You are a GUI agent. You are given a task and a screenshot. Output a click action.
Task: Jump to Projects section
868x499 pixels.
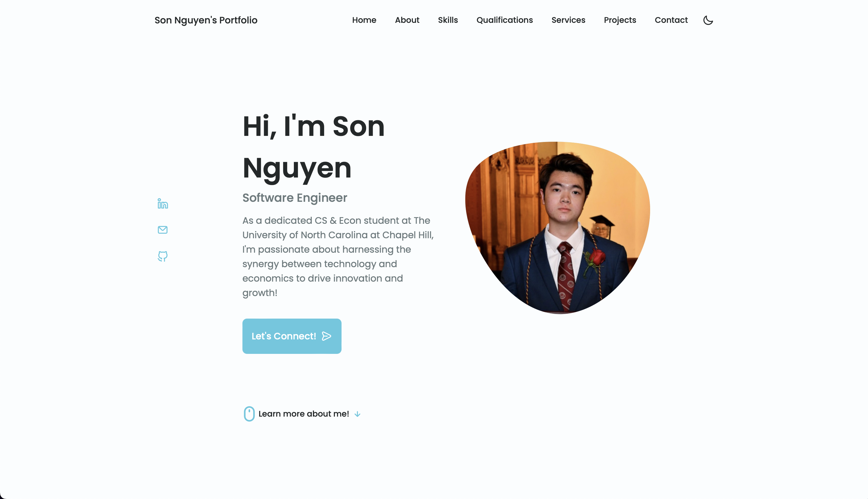tap(620, 20)
